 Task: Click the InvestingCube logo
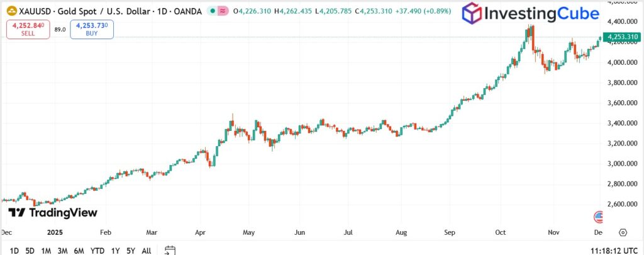(535, 15)
